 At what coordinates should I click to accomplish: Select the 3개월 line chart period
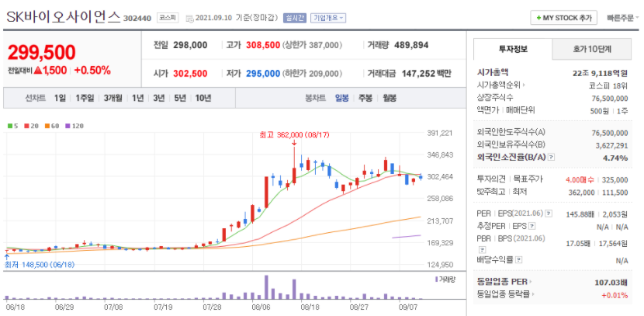113,98
